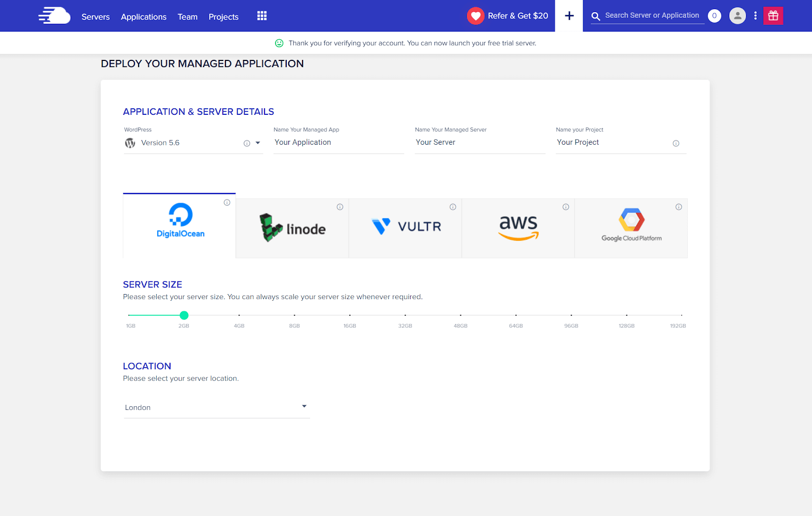Click the Your Server name field

(x=480, y=143)
